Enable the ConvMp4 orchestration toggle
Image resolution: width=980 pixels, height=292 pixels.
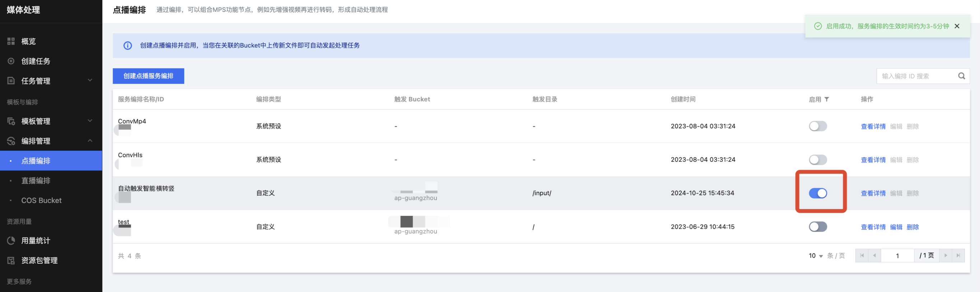point(817,126)
